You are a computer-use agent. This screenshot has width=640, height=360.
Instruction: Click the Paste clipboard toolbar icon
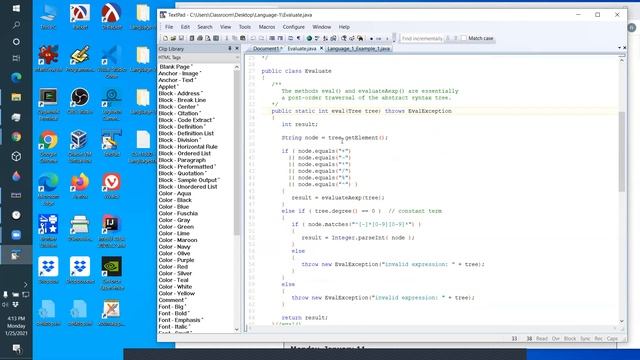(243, 38)
